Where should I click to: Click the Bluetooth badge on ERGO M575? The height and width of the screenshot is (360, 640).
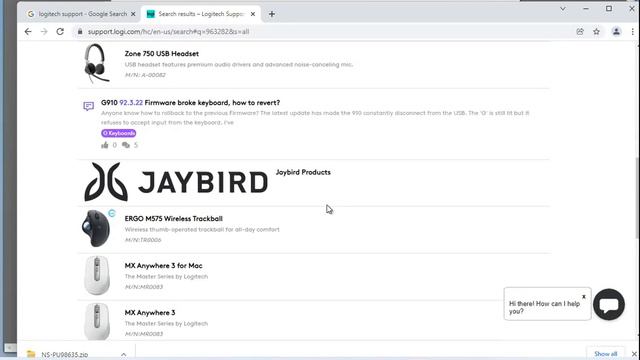[x=112, y=213]
